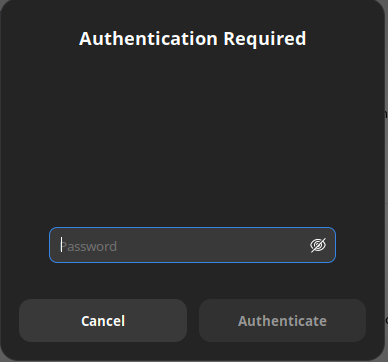Click the Authenticate button
Viewport: 388px width, 362px height.
(282, 320)
